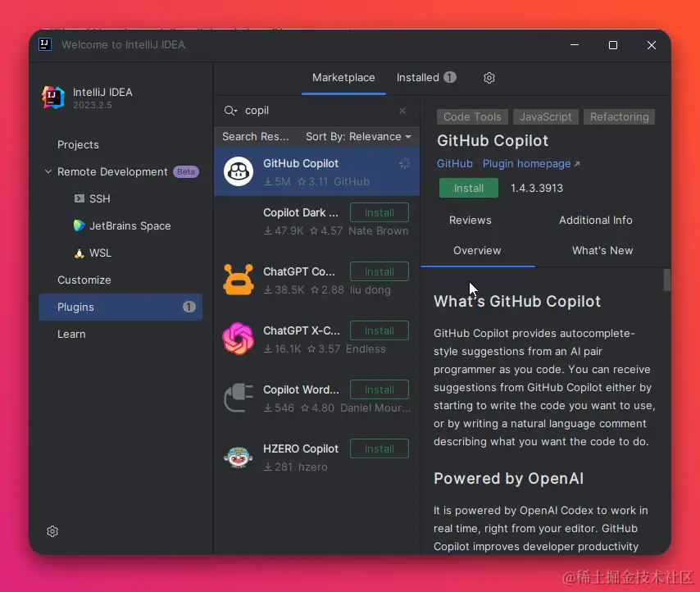
Task: Click the Code Tools tag
Action: pyautogui.click(x=472, y=117)
